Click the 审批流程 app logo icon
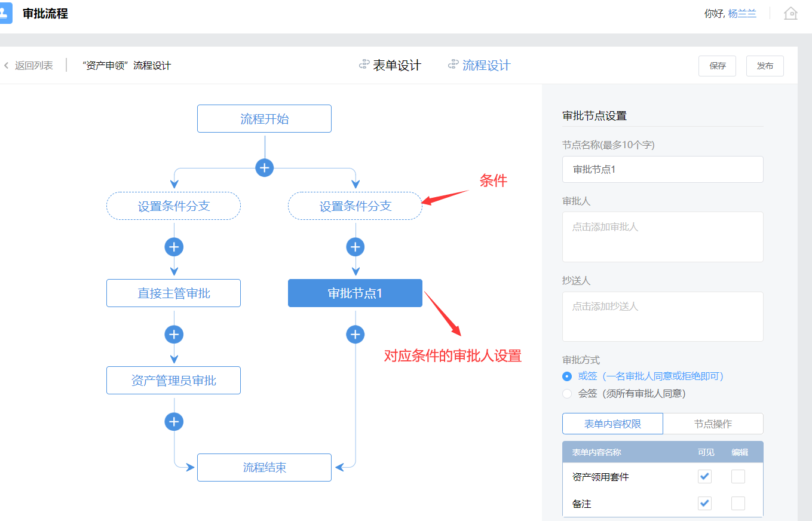Viewport: 812px width, 521px height. pyautogui.click(x=5, y=13)
